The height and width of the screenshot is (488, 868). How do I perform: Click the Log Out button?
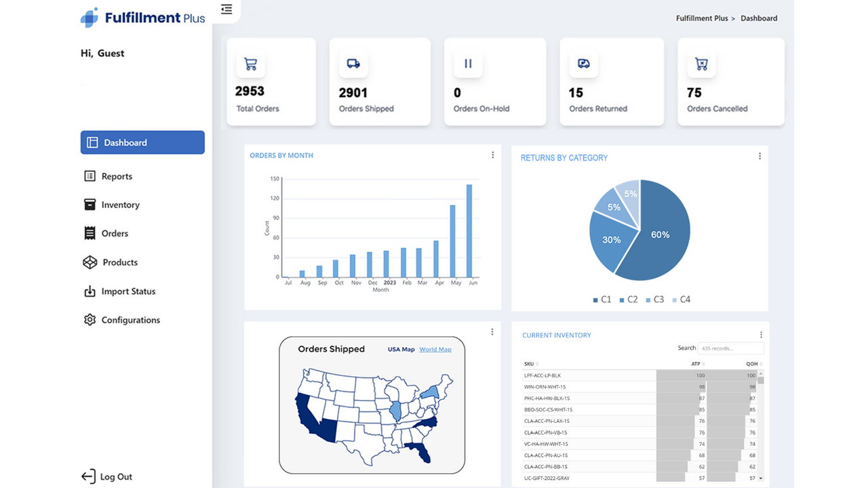click(x=106, y=476)
